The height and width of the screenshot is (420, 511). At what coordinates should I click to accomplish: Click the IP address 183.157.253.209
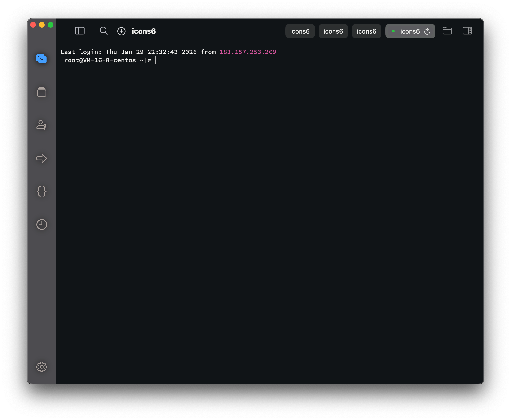pyautogui.click(x=247, y=52)
